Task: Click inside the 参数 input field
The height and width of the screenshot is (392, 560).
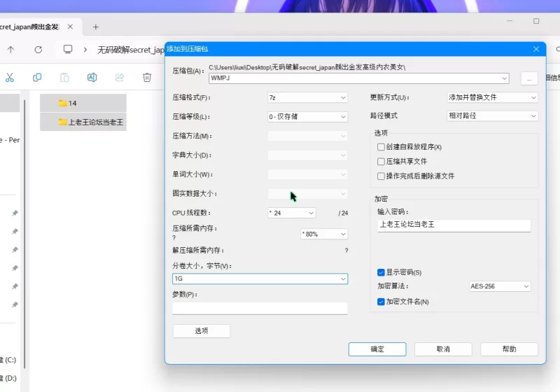Action: coord(260,308)
